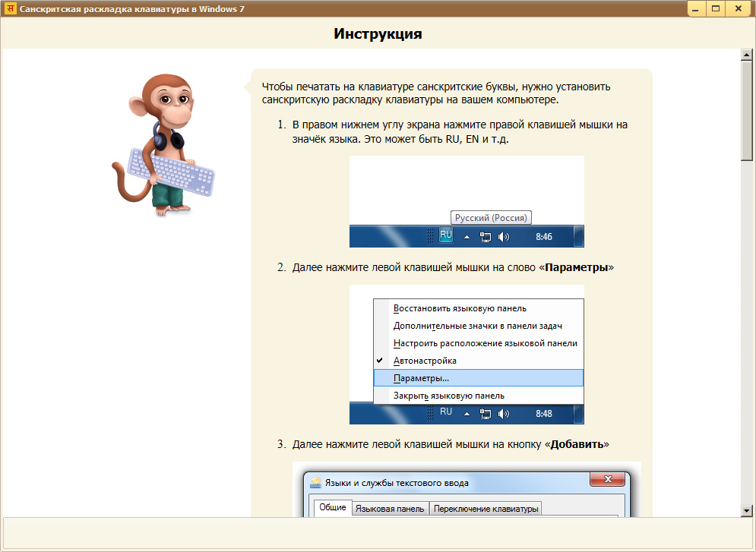
Task: Click the network icon in the 8:46 taskbar image
Action: [486, 237]
